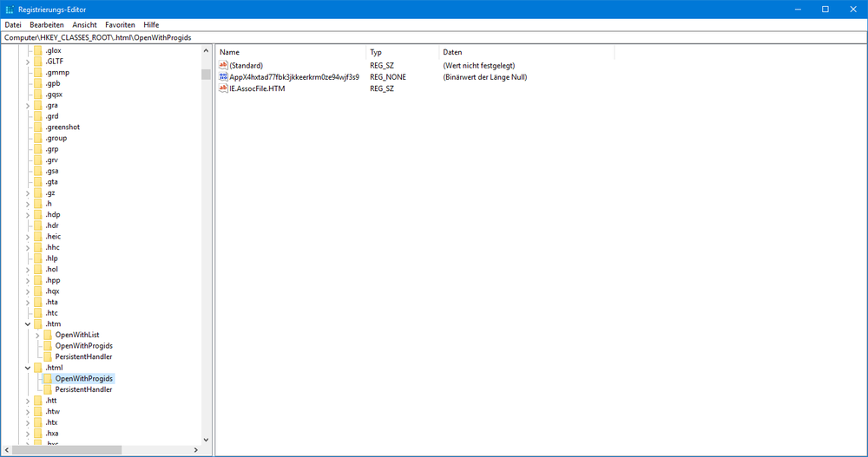Screen dimensions: 868x457
Task: Click the tree's vertical scrollbar down arrow
Action: (206, 440)
